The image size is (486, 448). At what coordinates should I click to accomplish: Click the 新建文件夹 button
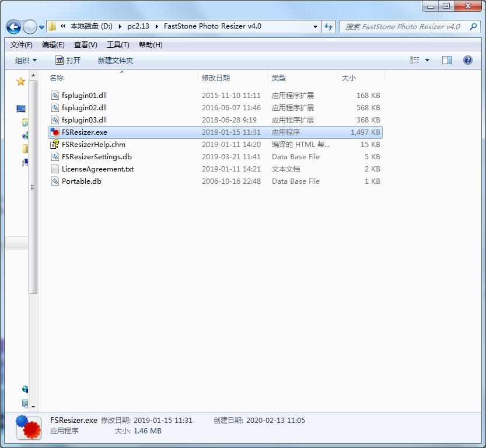[x=116, y=61]
